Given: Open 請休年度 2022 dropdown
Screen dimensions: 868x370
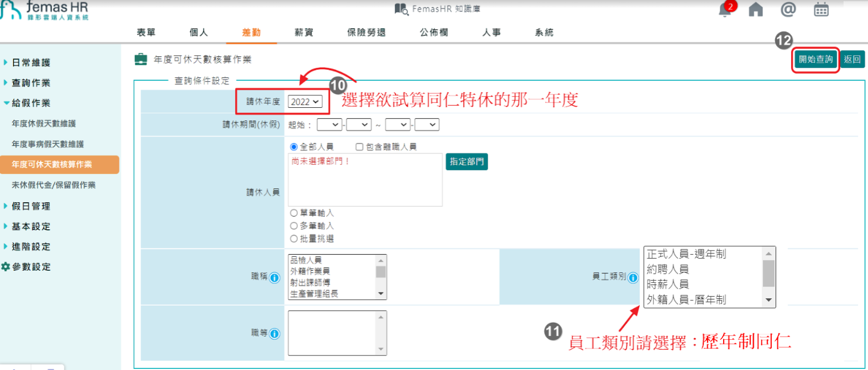Looking at the screenshot, I should click(305, 101).
